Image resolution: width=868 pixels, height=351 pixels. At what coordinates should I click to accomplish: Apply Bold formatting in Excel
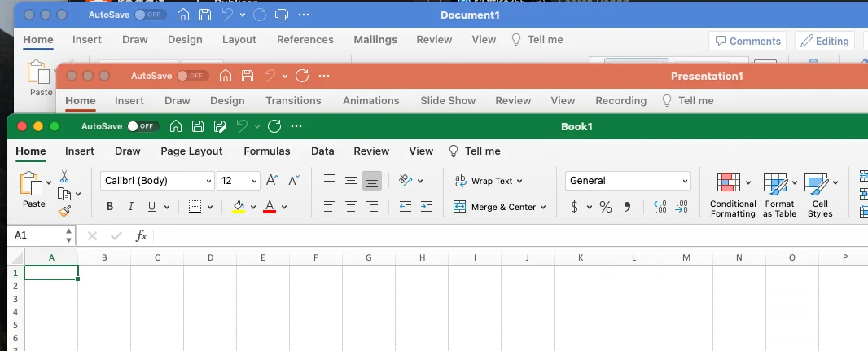[110, 207]
